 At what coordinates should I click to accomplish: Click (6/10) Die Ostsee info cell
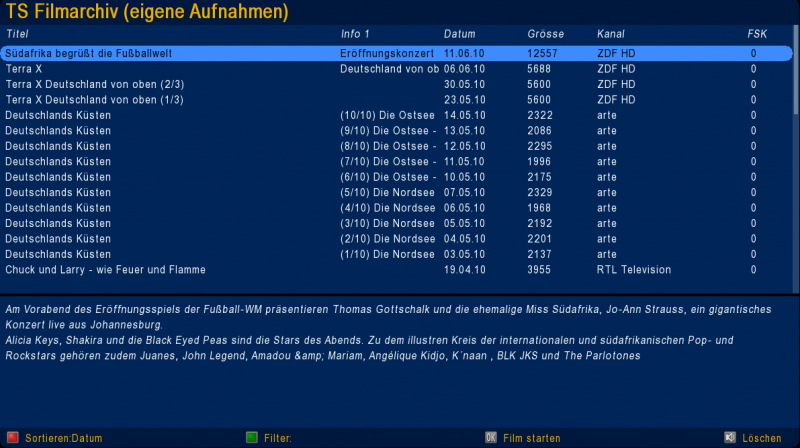click(388, 177)
